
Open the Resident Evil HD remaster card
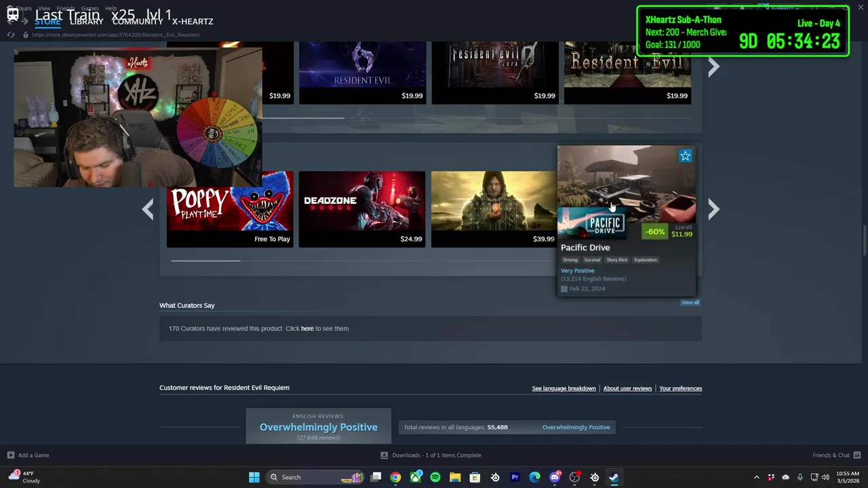[627, 73]
